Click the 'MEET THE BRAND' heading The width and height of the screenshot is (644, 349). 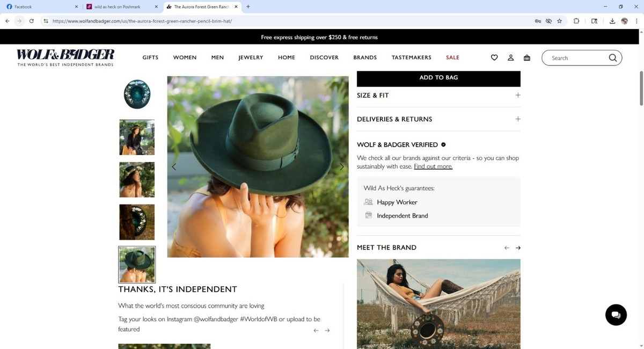[386, 248]
